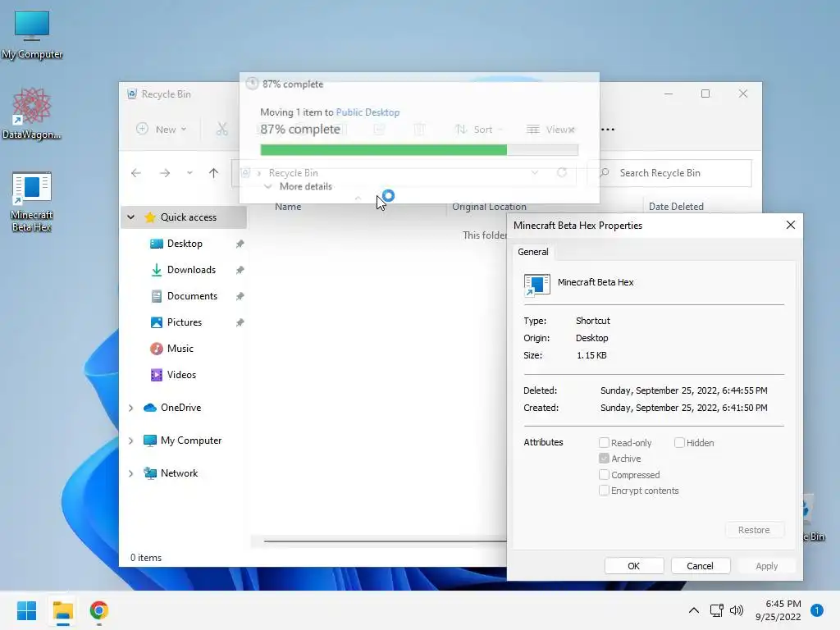Select Videos in the navigation pane

[181, 374]
